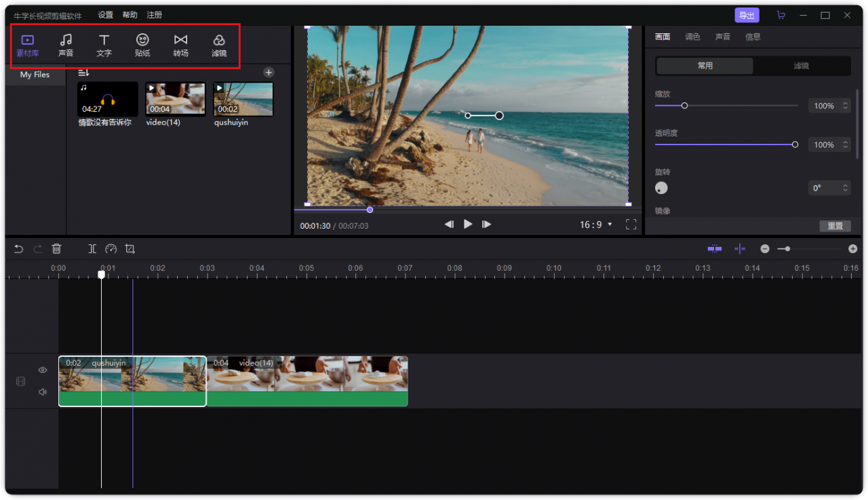Click the 导出 export button
Screen dimensions: 868x500
pyautogui.click(x=747, y=15)
